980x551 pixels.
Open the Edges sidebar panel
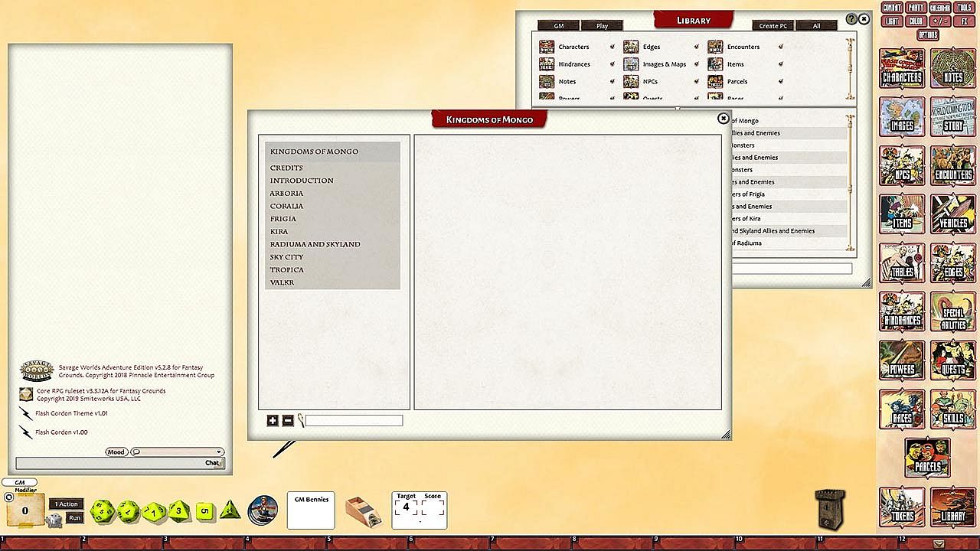(x=953, y=263)
